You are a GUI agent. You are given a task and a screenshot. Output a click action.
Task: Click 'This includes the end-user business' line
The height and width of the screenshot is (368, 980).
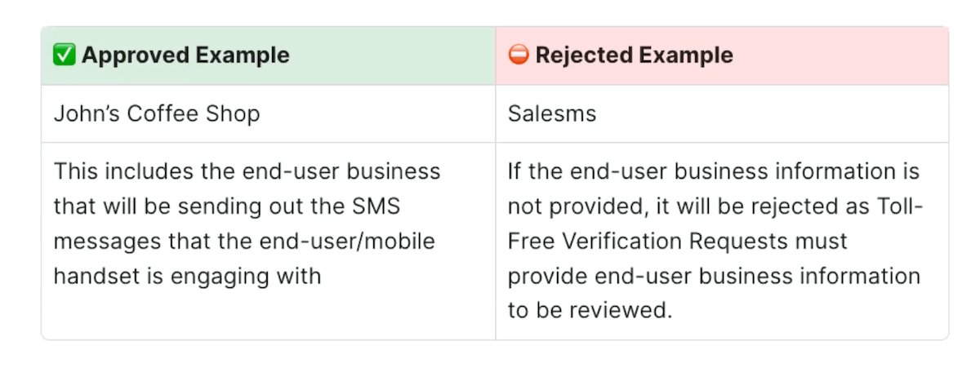pos(247,171)
